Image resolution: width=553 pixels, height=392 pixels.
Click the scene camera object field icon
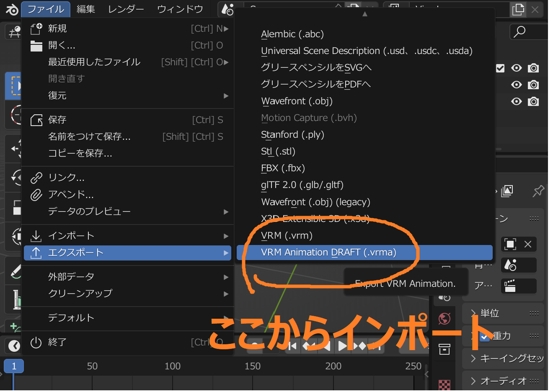[510, 244]
